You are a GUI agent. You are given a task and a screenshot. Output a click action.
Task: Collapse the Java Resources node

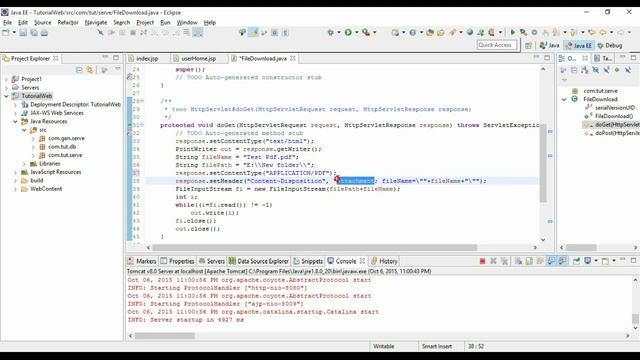pos(16,121)
